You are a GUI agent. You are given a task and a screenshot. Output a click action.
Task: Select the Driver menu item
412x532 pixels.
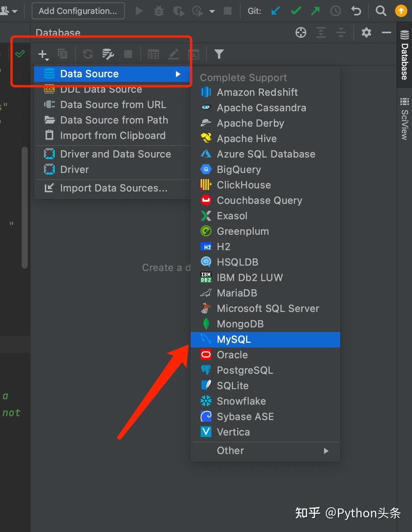(x=112, y=169)
